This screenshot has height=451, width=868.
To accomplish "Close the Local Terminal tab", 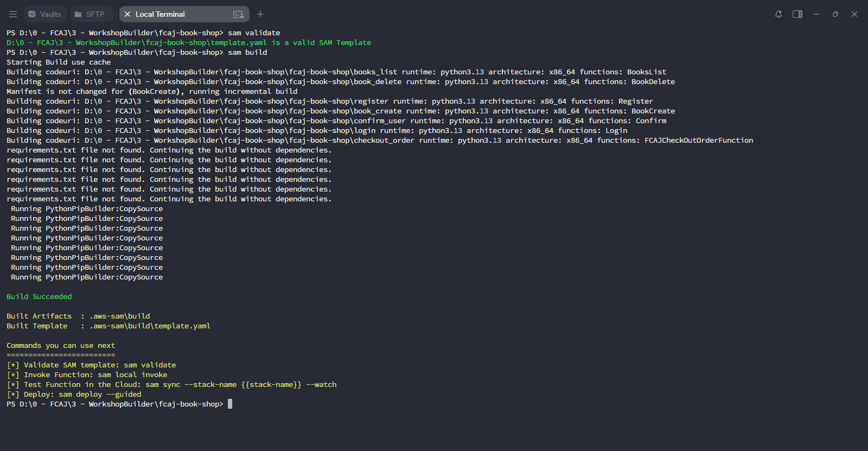I will (x=127, y=14).
